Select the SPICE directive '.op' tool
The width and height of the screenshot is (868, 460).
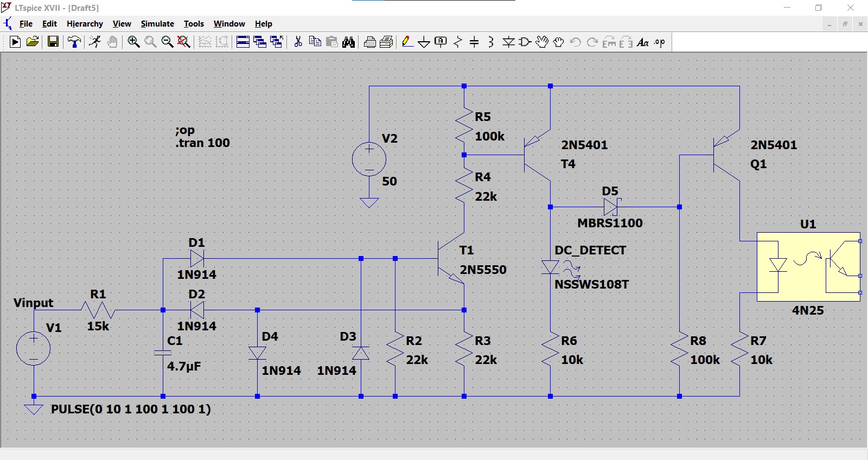pyautogui.click(x=660, y=42)
